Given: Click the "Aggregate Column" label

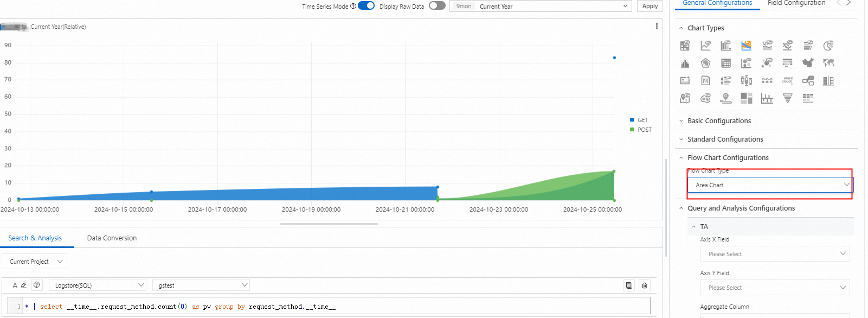Looking at the screenshot, I should (724, 307).
